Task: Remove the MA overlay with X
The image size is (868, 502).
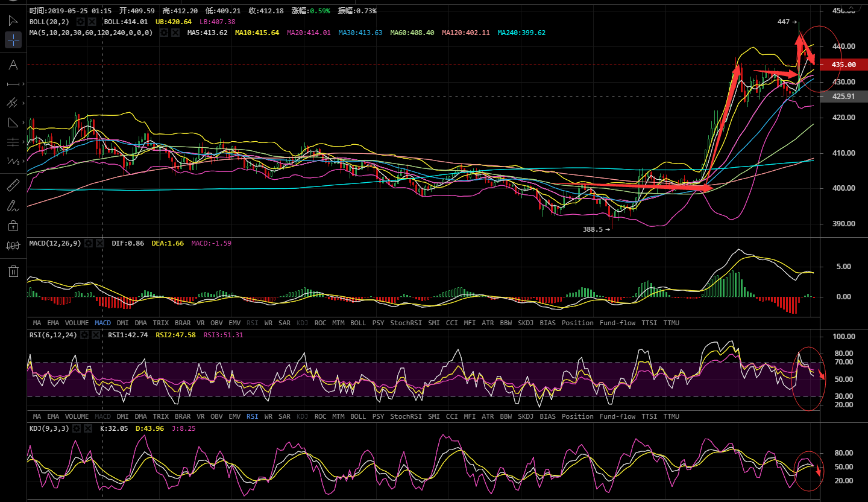Action: click(175, 33)
